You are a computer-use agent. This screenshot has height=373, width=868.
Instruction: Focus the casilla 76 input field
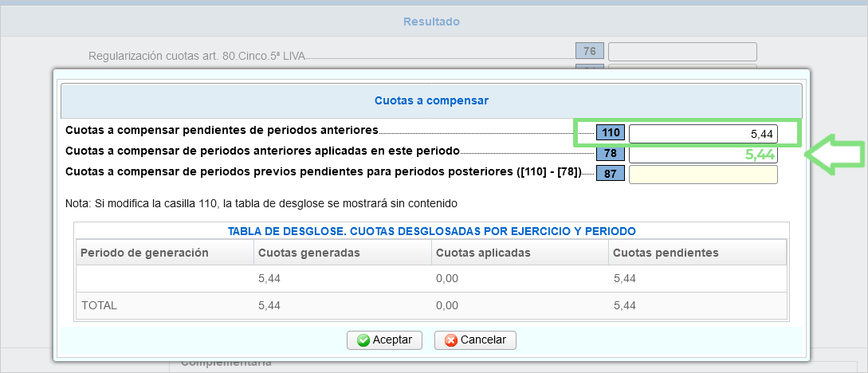coord(681,52)
